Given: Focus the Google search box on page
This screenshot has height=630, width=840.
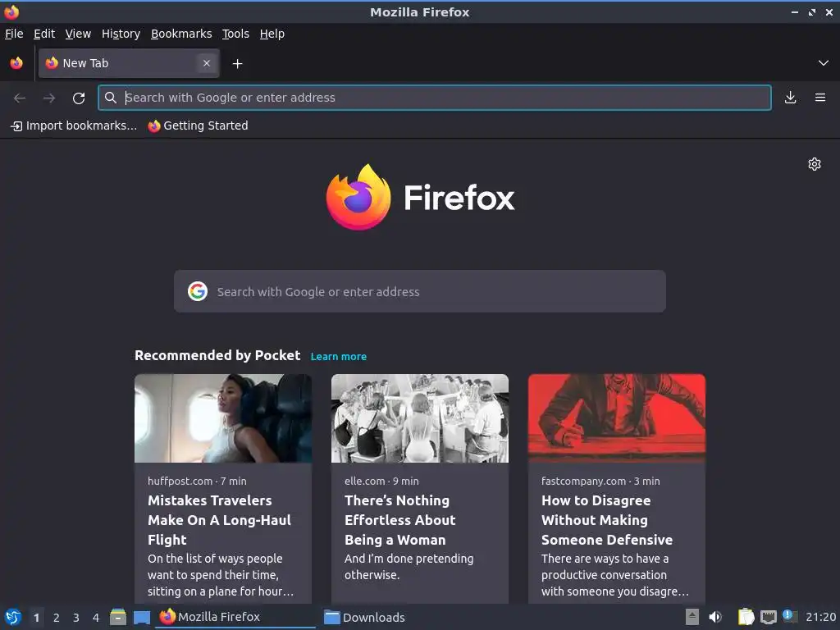Looking at the screenshot, I should point(419,291).
